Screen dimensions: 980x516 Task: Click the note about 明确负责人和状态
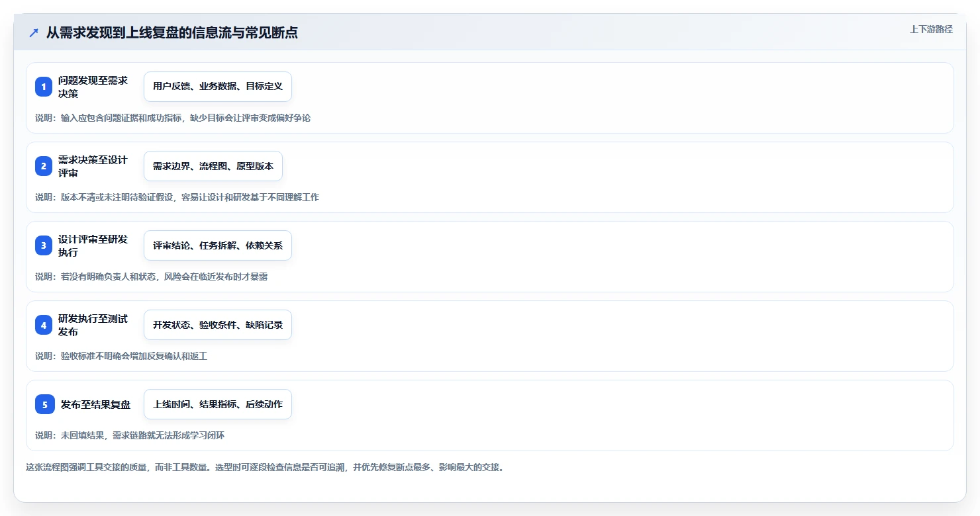click(x=152, y=277)
